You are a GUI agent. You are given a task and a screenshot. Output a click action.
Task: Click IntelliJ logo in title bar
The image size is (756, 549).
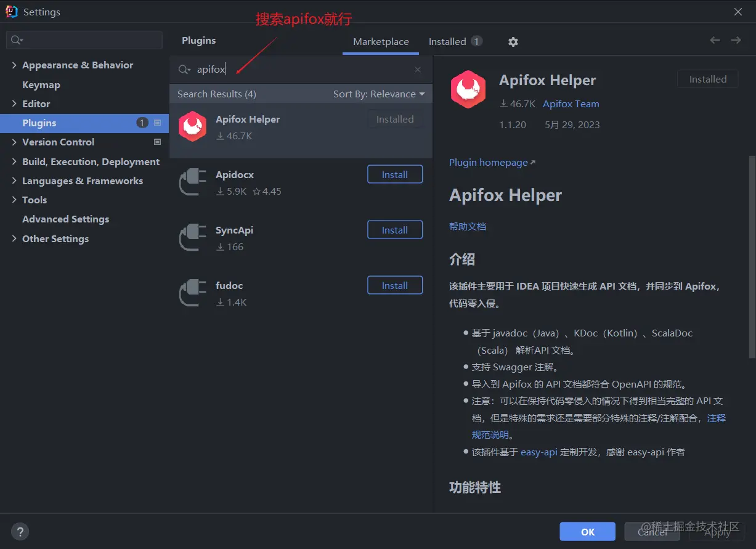click(x=12, y=12)
